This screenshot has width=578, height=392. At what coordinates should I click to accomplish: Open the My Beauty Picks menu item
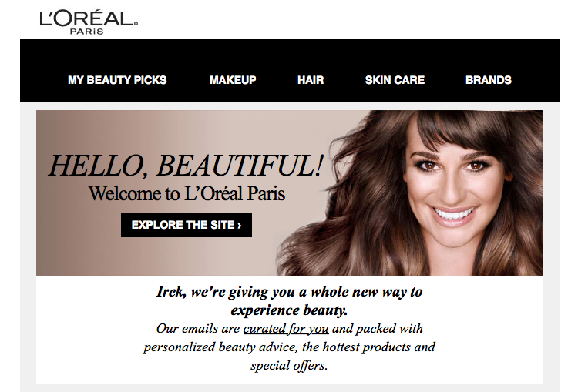tap(117, 80)
